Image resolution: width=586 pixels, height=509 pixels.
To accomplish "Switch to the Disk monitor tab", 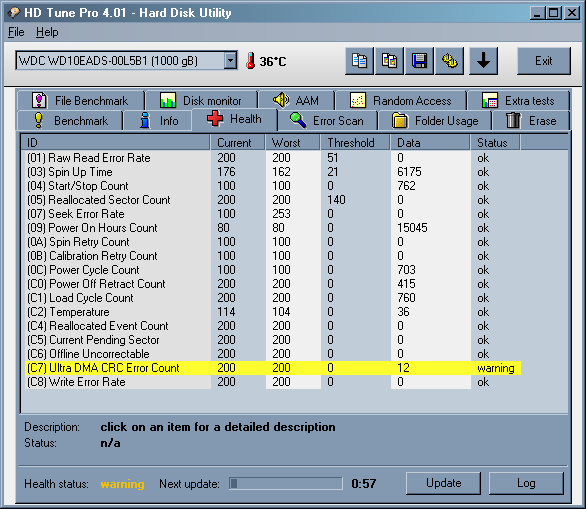I will pos(201,101).
